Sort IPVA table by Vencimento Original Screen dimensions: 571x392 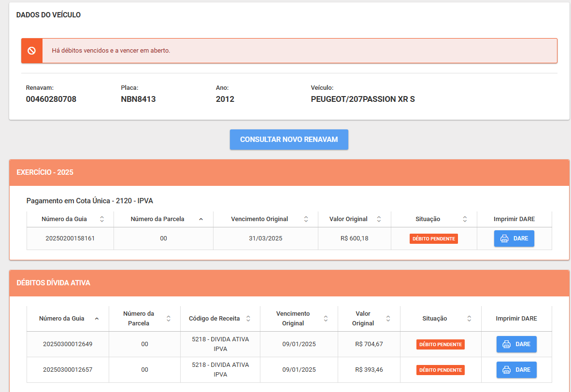tap(306, 219)
